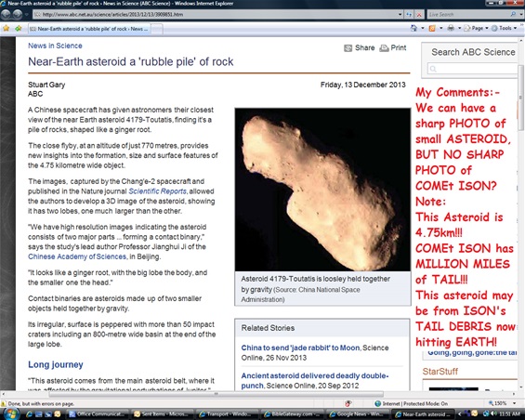Screen dimensions: 525x420
Task: Open a new blank browser tab
Action: tap(157, 29)
